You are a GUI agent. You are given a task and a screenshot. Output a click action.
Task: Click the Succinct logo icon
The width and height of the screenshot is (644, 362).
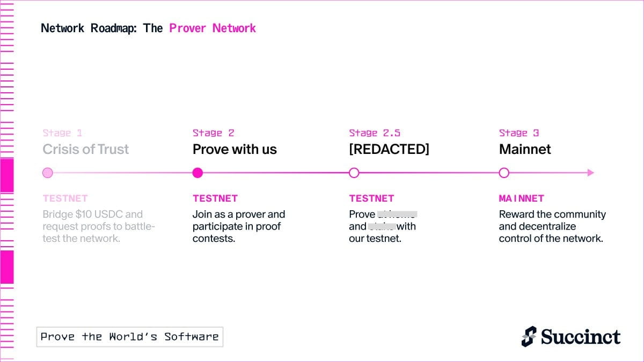[x=529, y=336]
